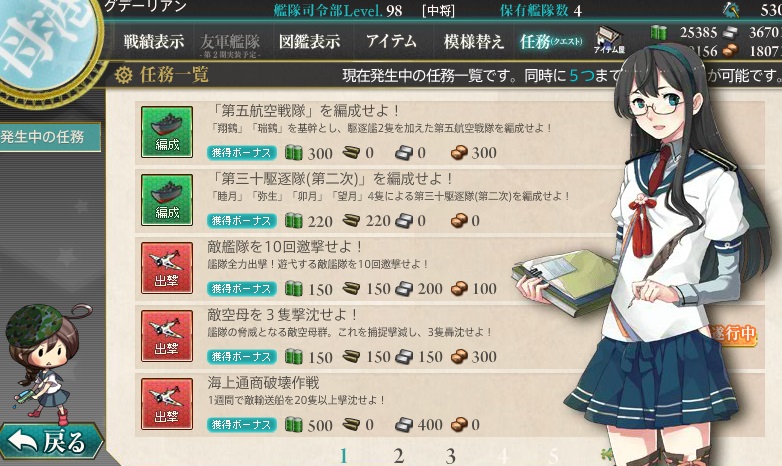Click the 戻る back button
Screen dimensions: 782x466
coord(51,442)
